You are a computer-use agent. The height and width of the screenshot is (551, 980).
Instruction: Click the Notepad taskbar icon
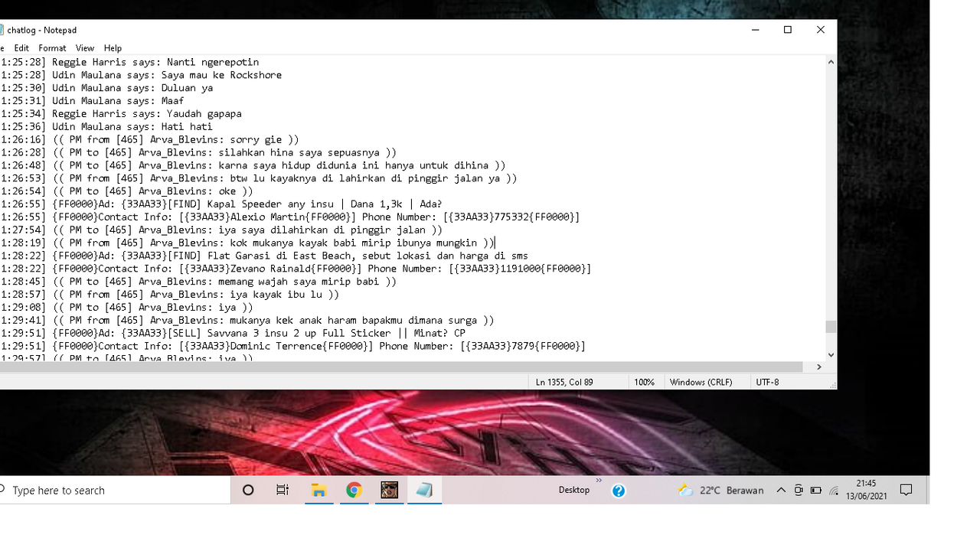tap(425, 491)
